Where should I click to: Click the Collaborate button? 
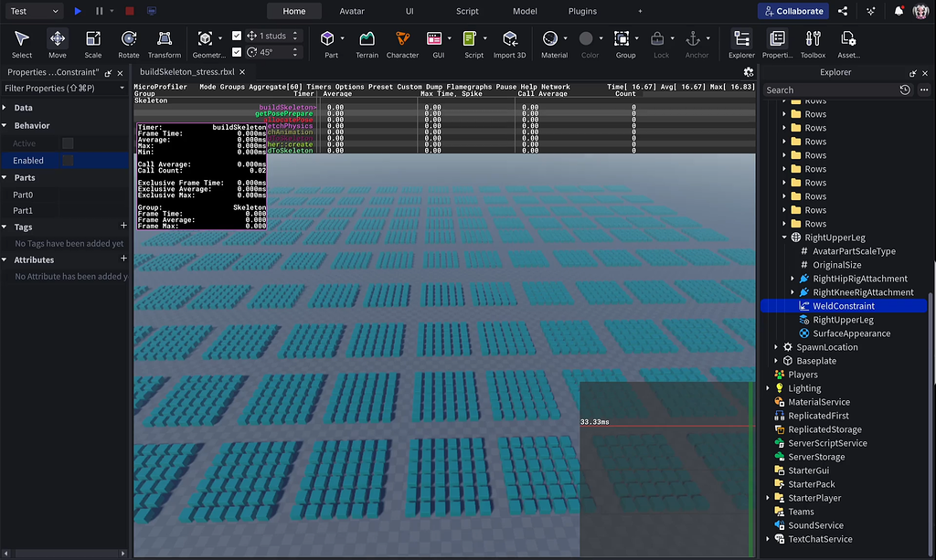click(x=792, y=11)
